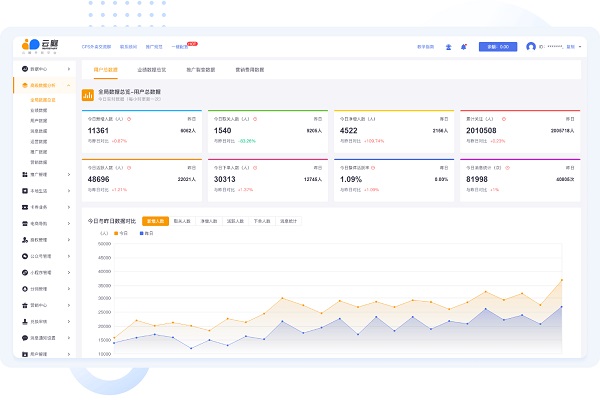
Task: Toggle the orange 今日 legend series
Action: click(122, 233)
